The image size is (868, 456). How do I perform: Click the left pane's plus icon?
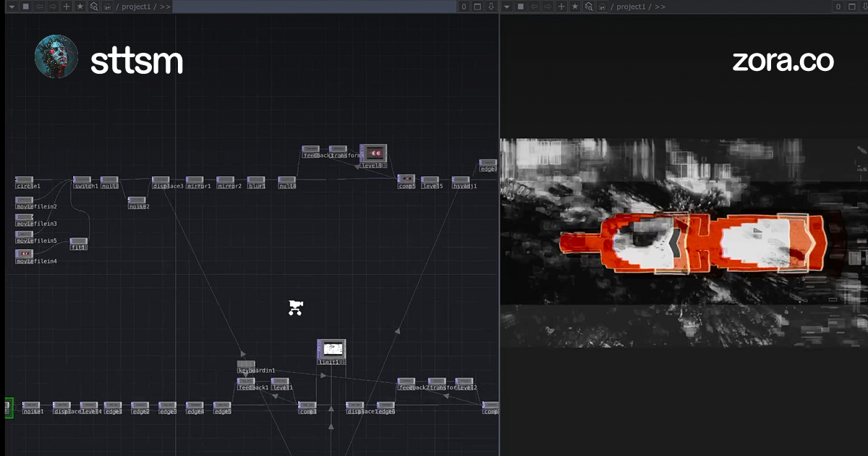coord(67,7)
